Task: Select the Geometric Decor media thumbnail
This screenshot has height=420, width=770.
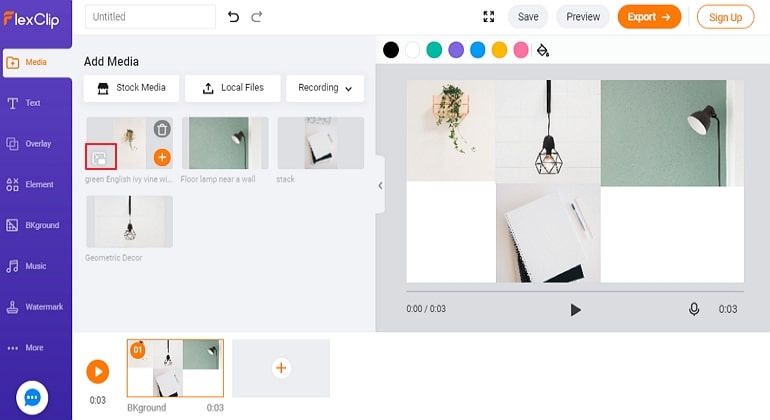Action: [130, 222]
